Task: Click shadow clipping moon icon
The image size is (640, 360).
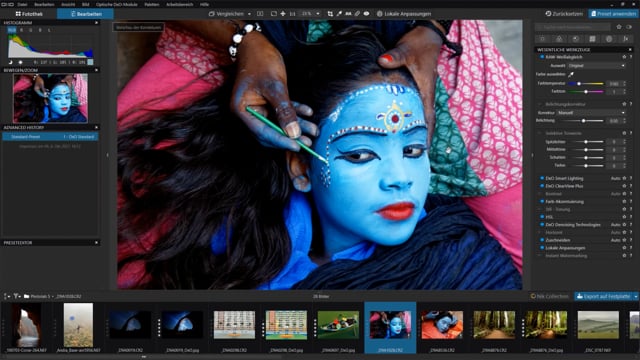Action: pos(11,62)
